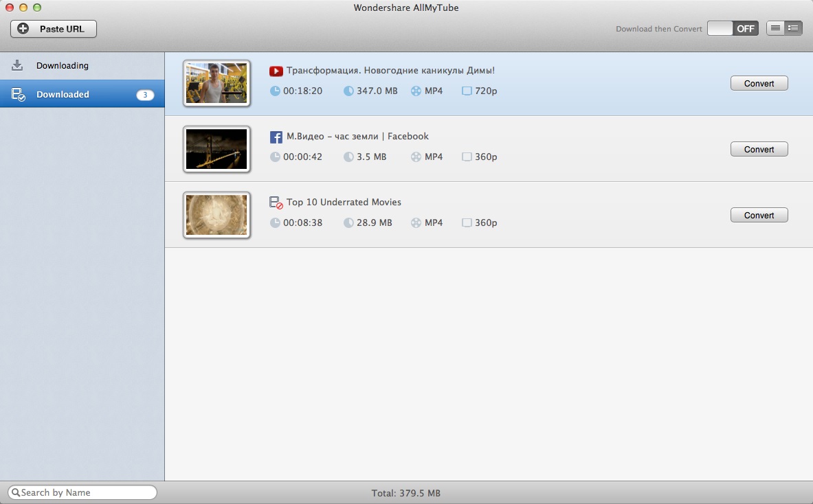Switch to compact list view icon

tap(776, 28)
